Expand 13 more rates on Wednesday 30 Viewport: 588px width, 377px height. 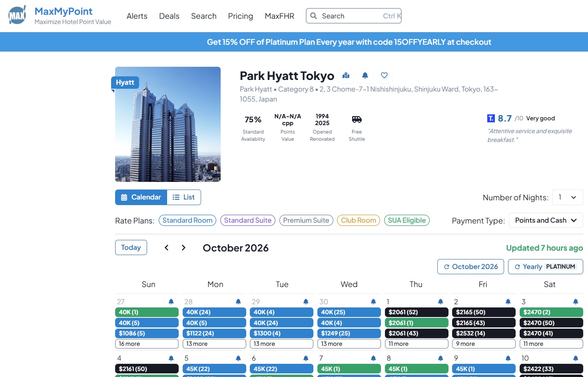coord(349,344)
